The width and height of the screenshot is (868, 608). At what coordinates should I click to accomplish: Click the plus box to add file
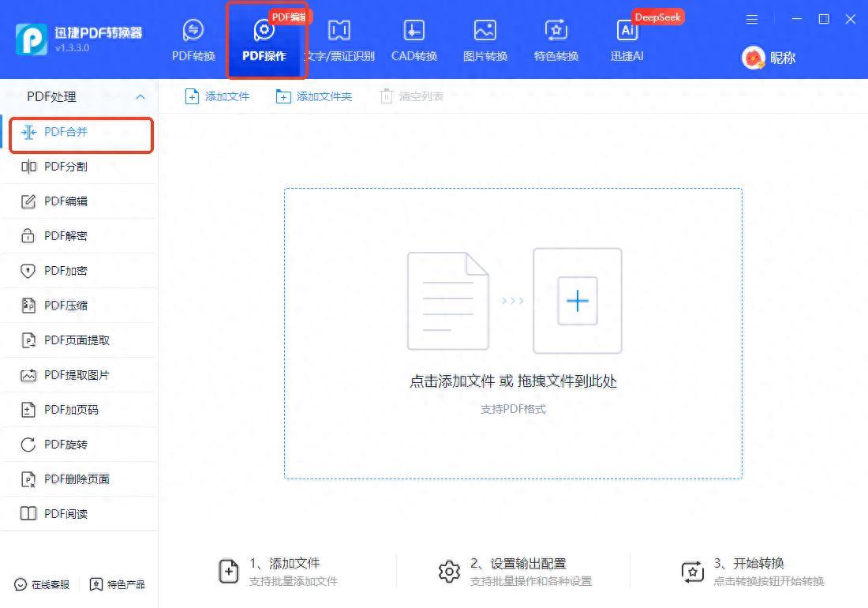click(x=578, y=301)
